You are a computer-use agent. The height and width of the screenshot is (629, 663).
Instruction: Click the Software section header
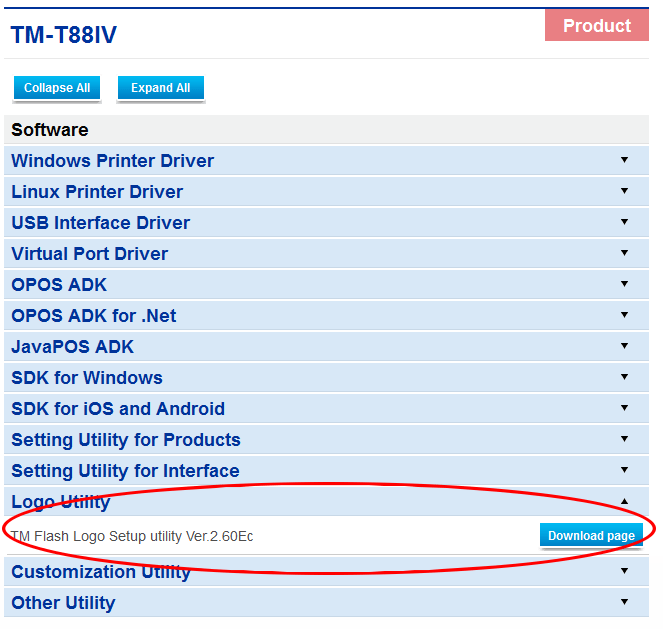(50, 130)
